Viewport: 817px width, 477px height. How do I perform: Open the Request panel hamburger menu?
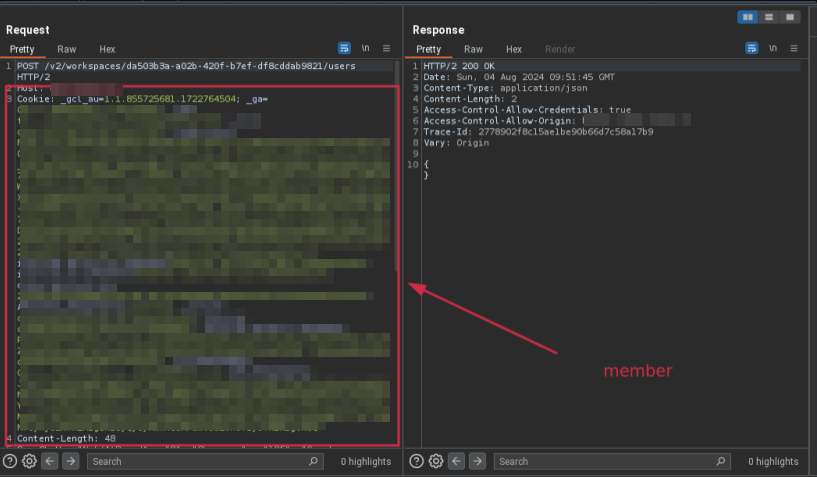(x=387, y=48)
